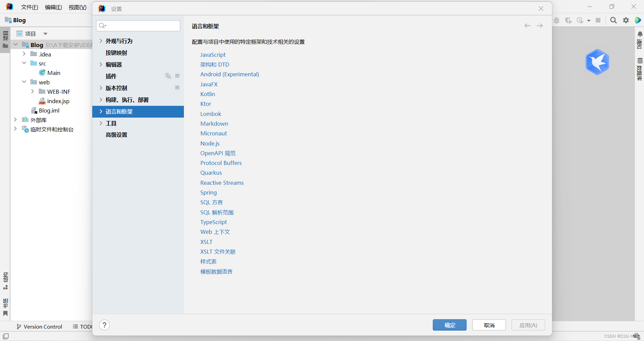Open the 项目 view dropdown arrow
This screenshot has height=341, width=644.
click(45, 34)
